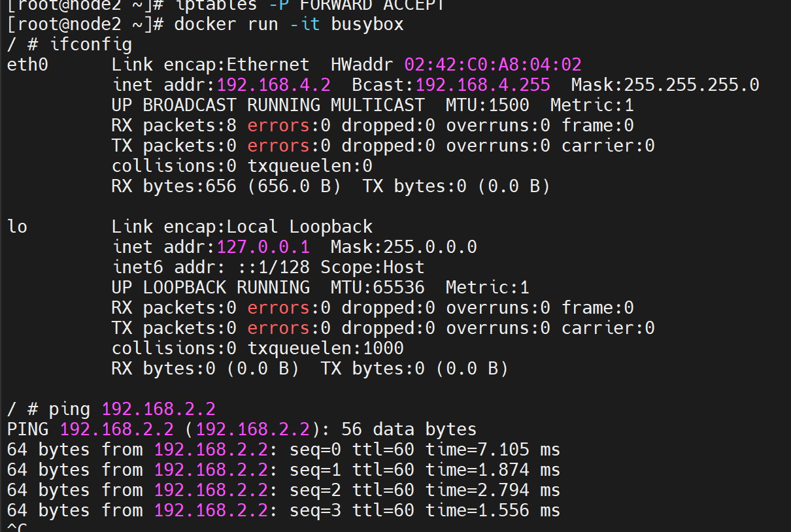Select the MTU:1500 text for eth0

[487, 105]
